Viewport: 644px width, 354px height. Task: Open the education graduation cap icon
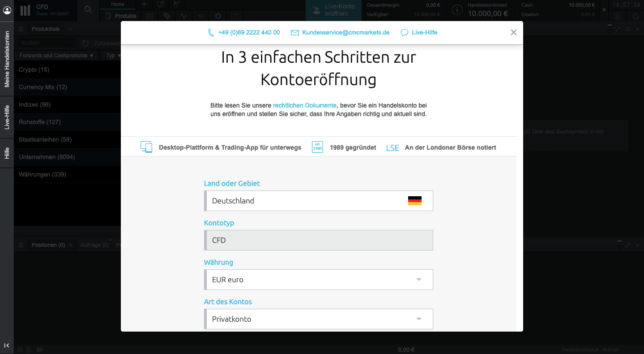click(201, 16)
